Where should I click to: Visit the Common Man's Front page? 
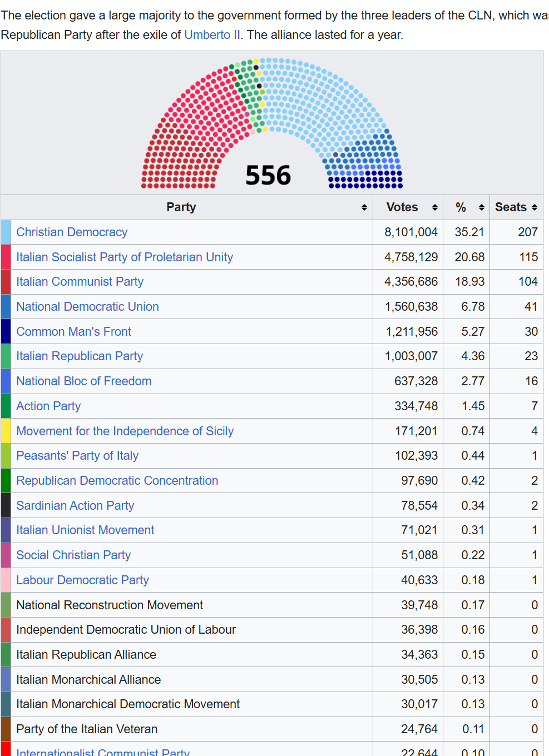click(73, 332)
